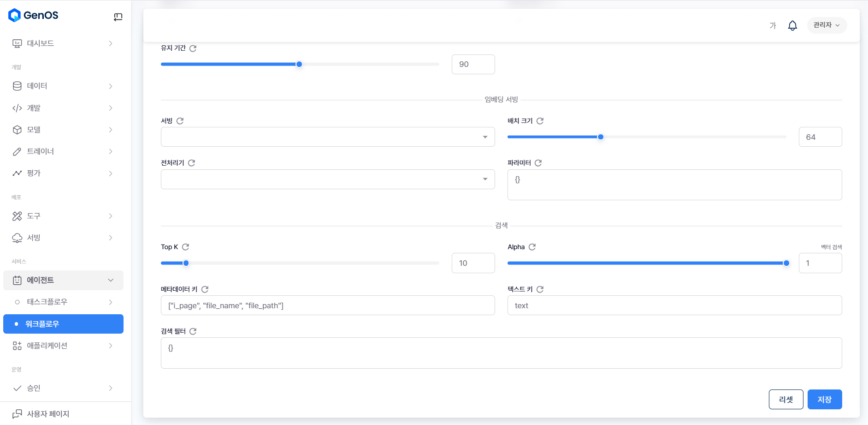Open the 대시보드 menu item
Screen dimensions: 868x425
(63, 43)
